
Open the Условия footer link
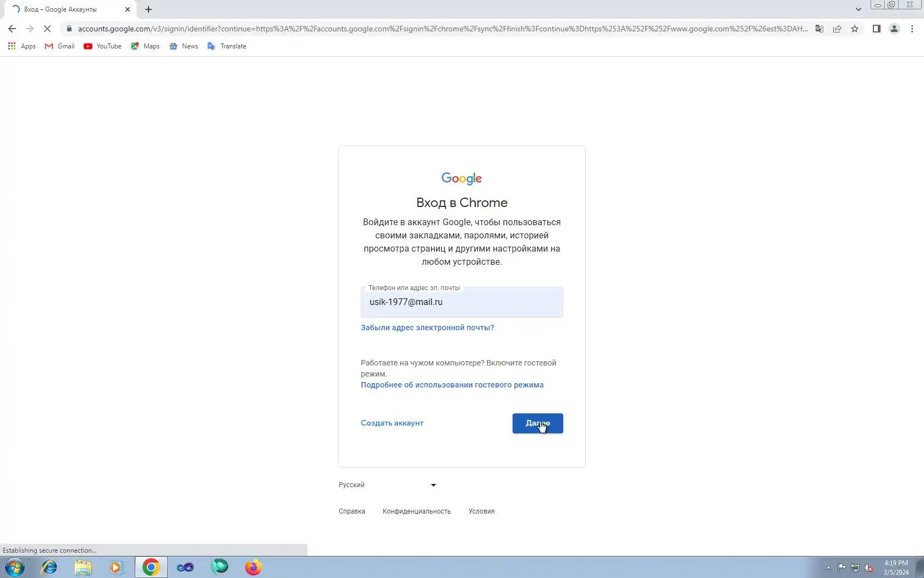click(481, 511)
